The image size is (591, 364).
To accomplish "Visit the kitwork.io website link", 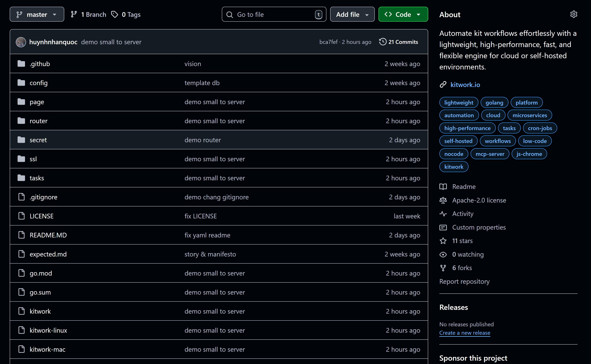I will (465, 85).
